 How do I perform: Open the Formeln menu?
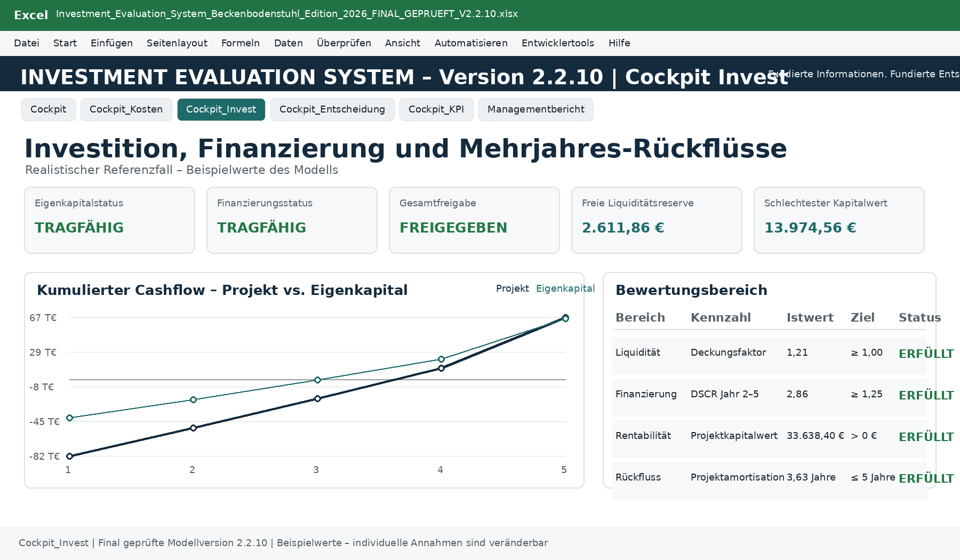point(241,43)
